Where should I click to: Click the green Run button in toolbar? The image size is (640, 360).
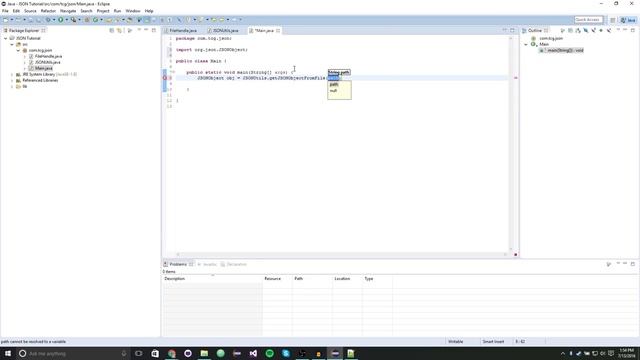point(60,20)
